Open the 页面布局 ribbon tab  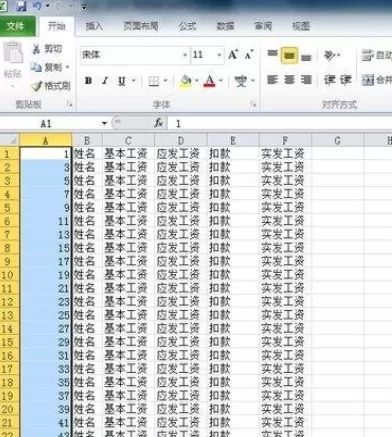click(x=141, y=26)
